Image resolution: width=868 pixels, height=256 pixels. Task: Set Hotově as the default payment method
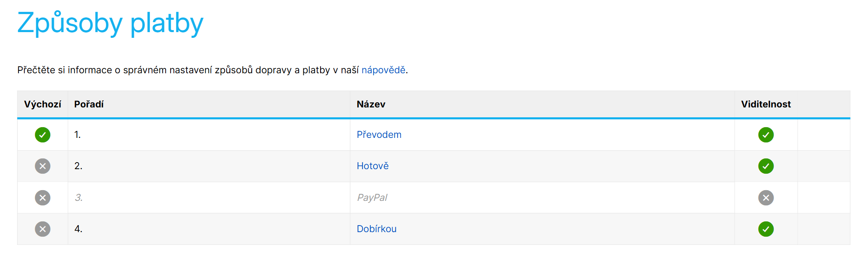pos(42,166)
